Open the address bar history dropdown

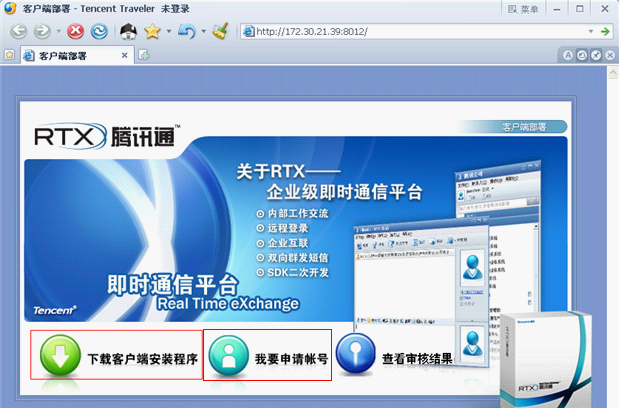coord(591,32)
